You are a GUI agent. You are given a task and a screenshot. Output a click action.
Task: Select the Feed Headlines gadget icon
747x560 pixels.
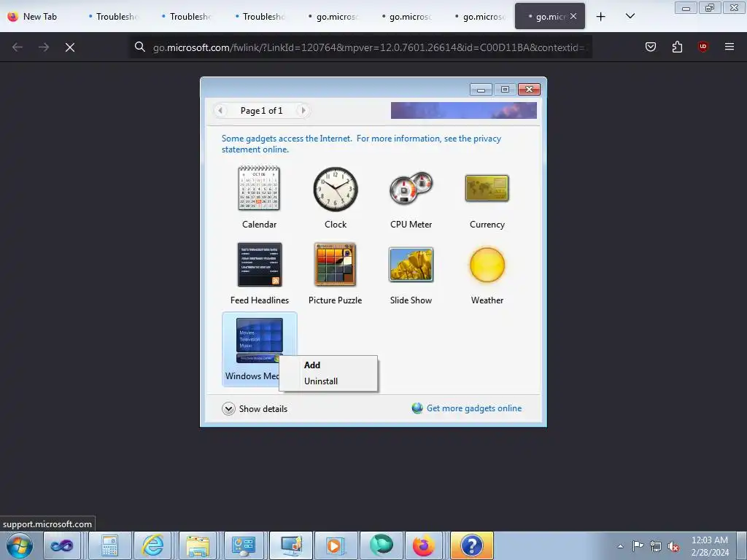(260, 265)
